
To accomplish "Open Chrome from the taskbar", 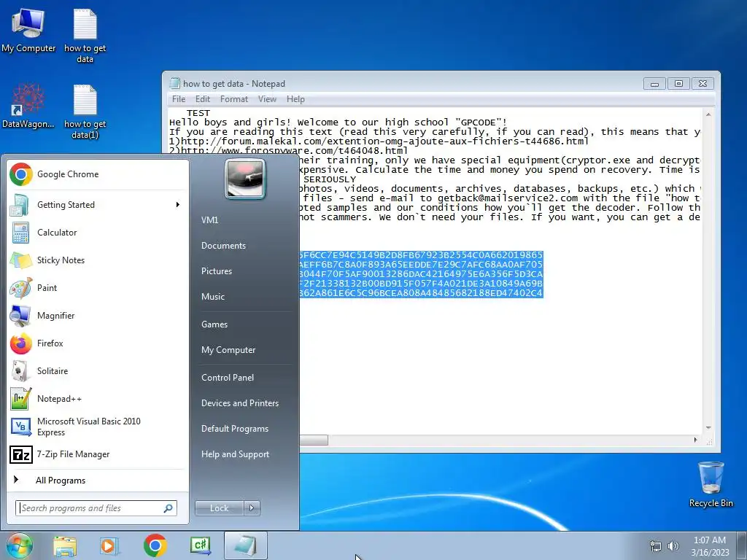I will [x=155, y=545].
